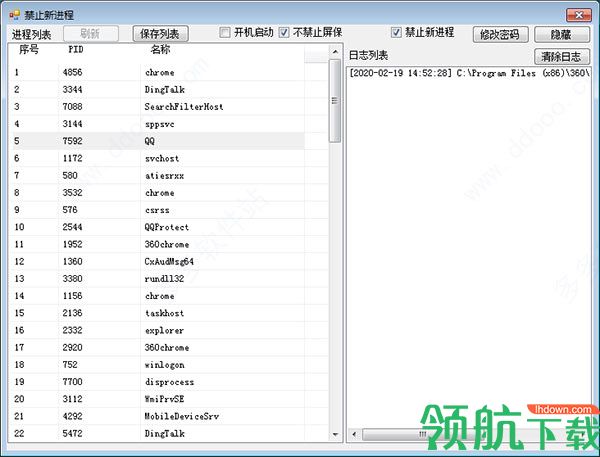
Task: Select log entry dated 2020-02-19 14:52:28
Action: (470, 73)
